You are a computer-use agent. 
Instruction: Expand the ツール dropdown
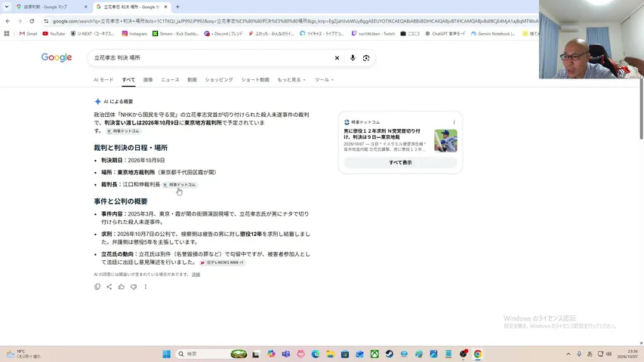coord(324,80)
